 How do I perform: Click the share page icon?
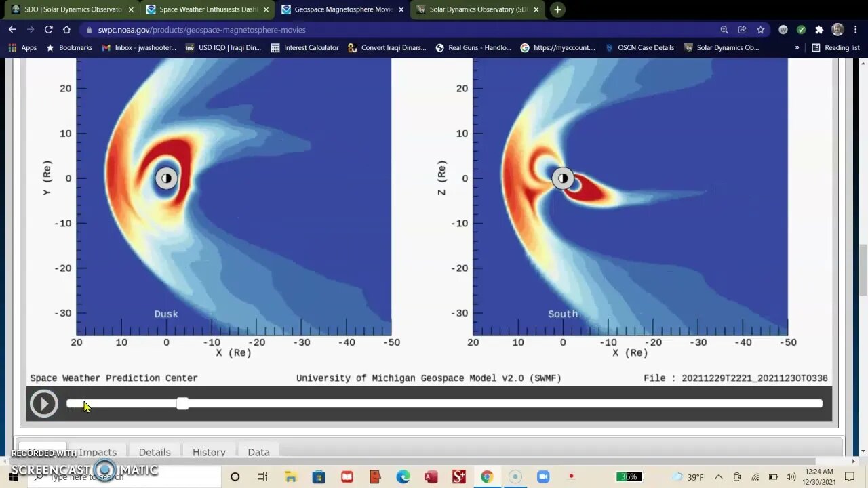(743, 30)
